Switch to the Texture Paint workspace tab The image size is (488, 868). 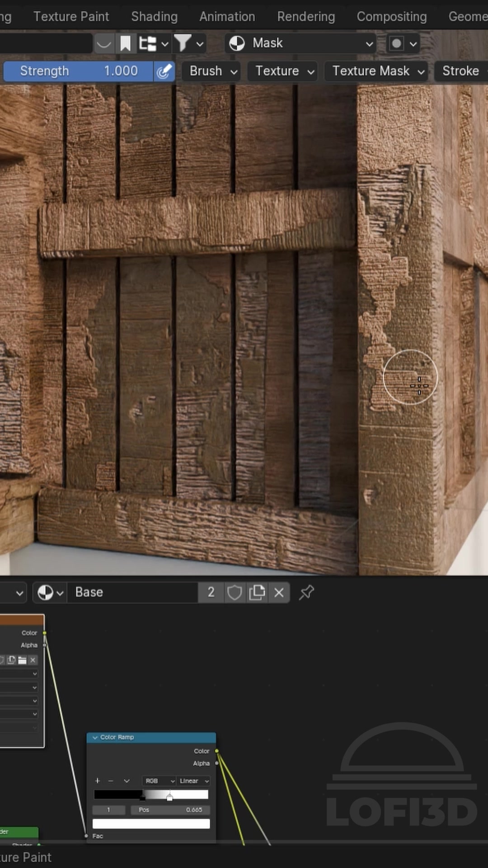pos(71,17)
